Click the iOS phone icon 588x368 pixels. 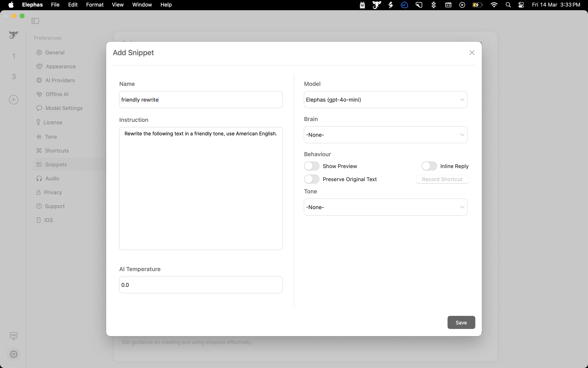pos(38,220)
